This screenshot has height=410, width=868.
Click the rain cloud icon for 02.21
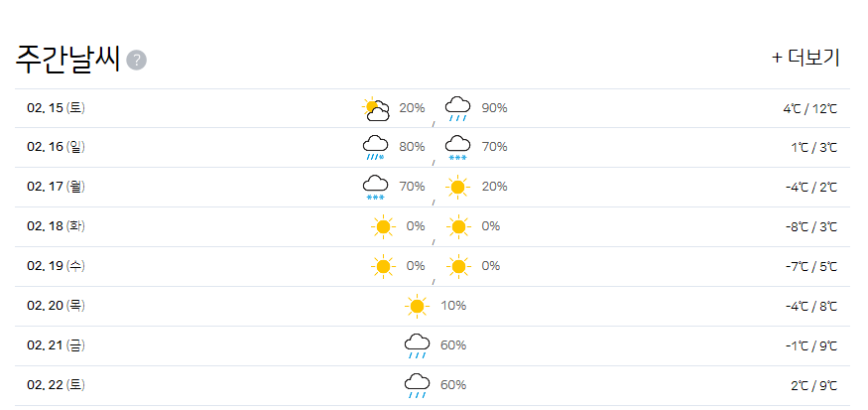coord(417,346)
